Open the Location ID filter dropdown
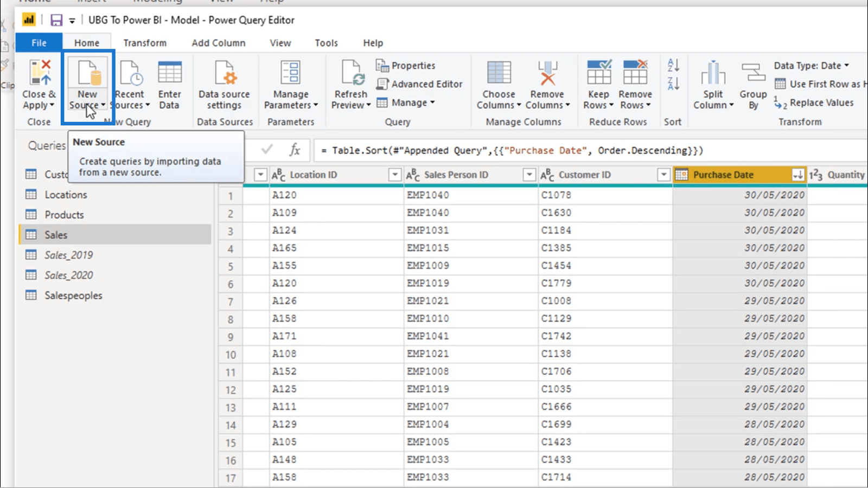The width and height of the screenshot is (868, 488). 394,175
